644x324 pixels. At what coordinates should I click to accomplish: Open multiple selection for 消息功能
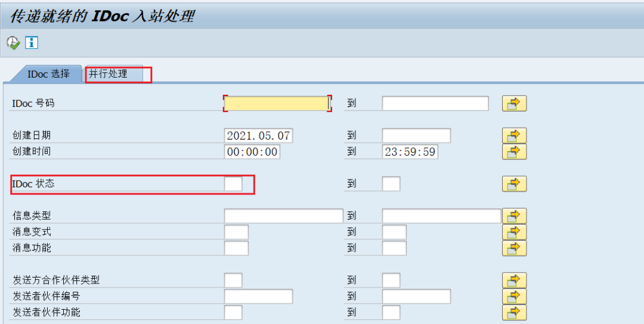pyautogui.click(x=514, y=248)
